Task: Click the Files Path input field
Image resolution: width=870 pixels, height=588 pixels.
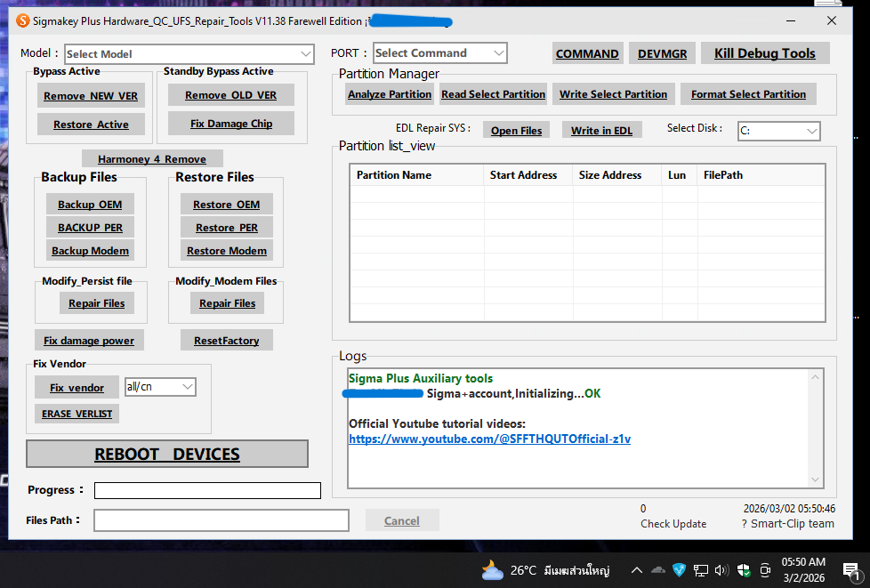Action: 222,520
